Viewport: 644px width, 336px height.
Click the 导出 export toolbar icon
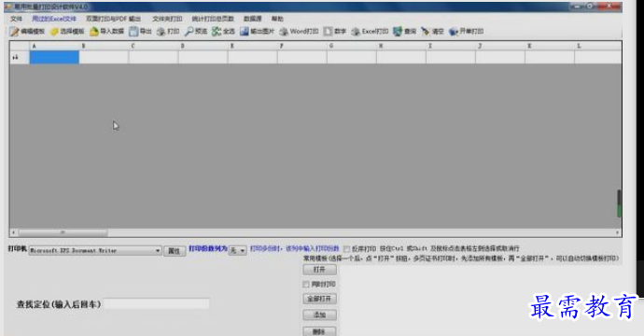133,32
